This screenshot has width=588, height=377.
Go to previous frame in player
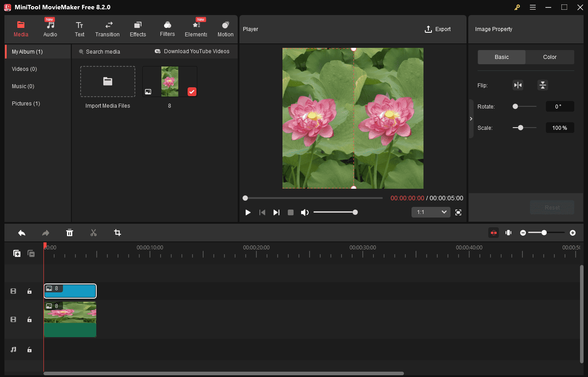(x=262, y=213)
